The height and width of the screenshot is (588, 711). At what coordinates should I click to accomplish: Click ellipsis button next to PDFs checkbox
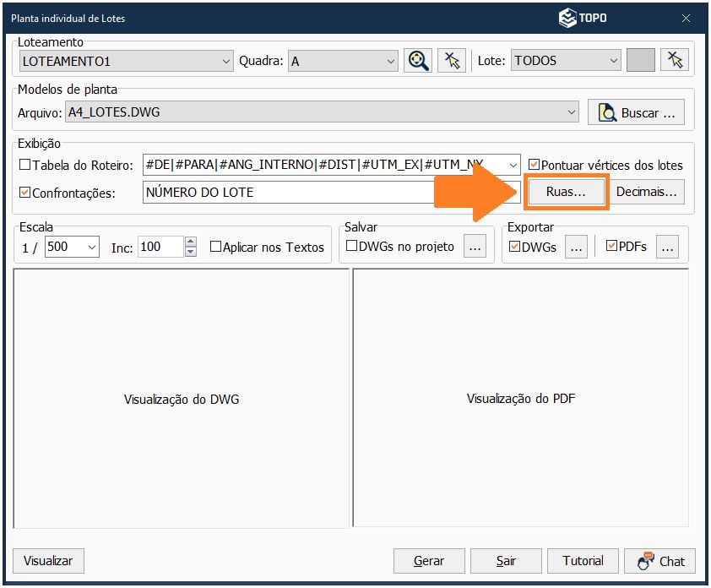[667, 247]
